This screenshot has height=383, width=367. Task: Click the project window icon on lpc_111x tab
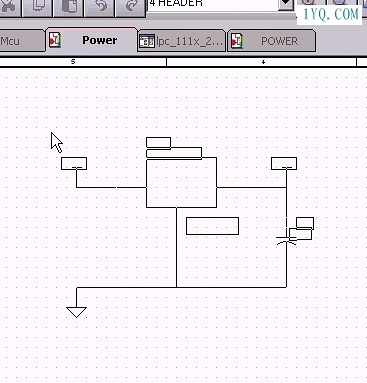click(147, 41)
